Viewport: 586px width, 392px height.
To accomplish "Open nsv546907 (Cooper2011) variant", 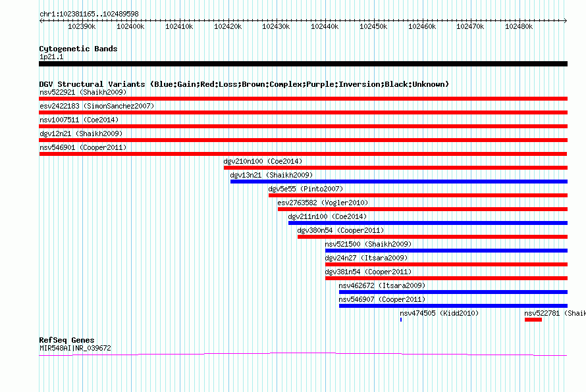I will [382, 299].
